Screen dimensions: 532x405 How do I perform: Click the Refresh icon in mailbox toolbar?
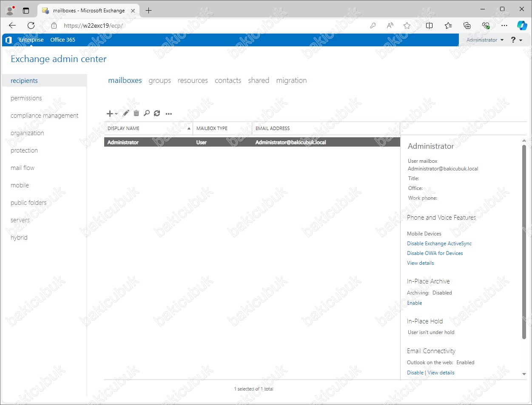[x=157, y=113]
